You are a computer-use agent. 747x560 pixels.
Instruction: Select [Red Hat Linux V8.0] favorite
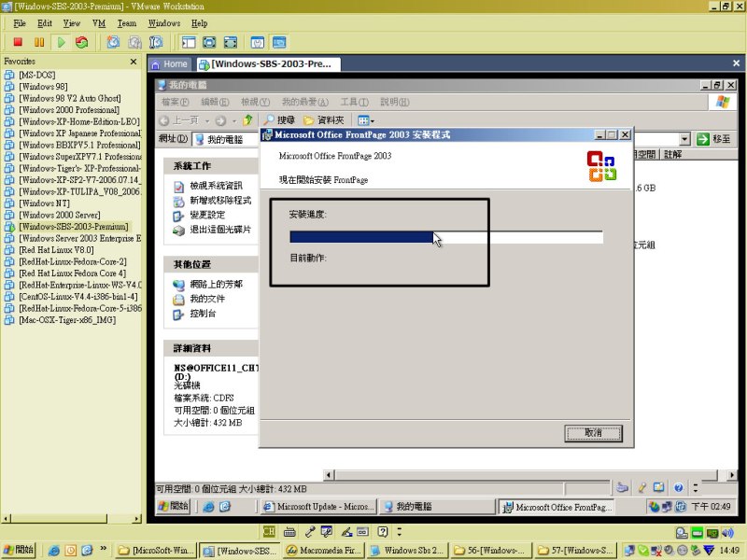(x=56, y=250)
